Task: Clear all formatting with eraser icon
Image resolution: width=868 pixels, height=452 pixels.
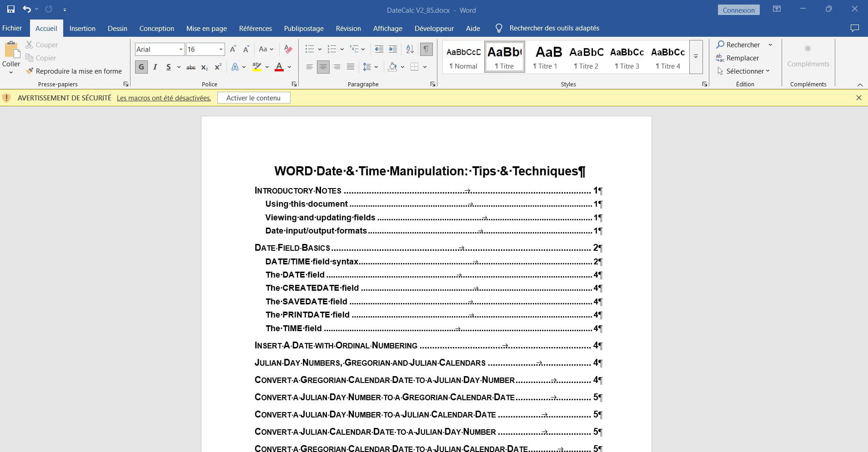Action: (x=288, y=49)
